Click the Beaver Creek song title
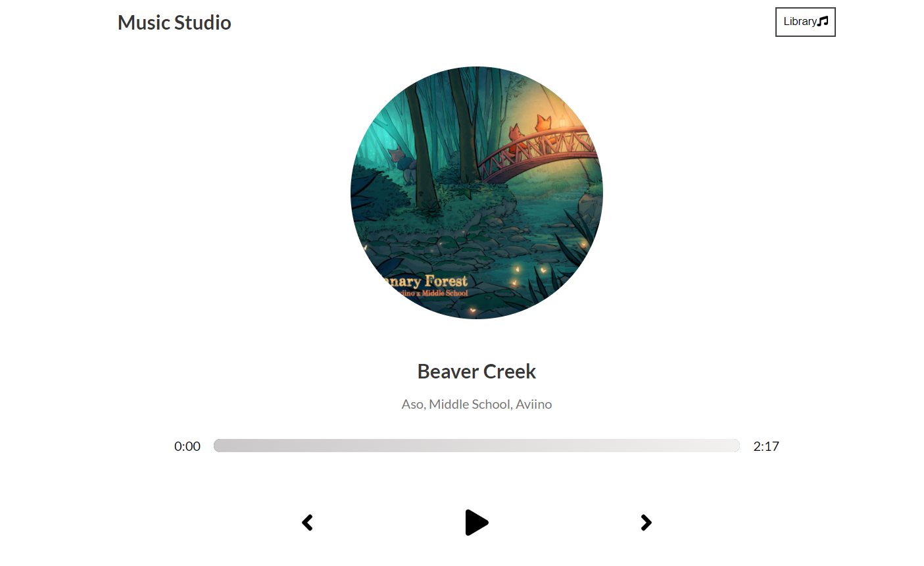This screenshot has height=566, width=924. [x=477, y=371]
